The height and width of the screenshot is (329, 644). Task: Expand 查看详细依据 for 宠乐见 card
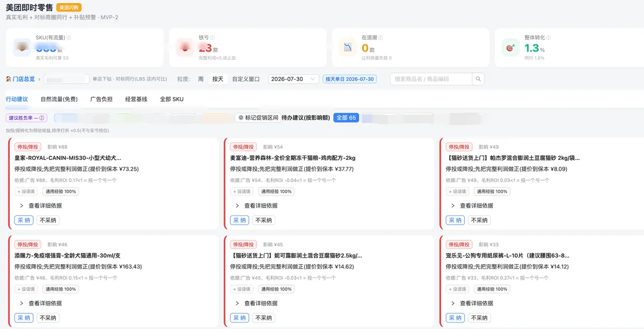(x=472, y=303)
